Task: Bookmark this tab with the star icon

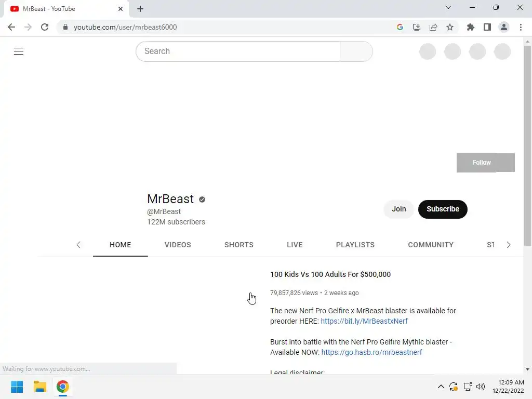Action: (450, 27)
